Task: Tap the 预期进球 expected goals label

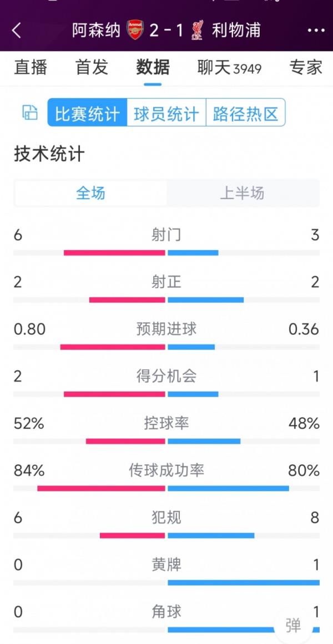Action: (x=167, y=328)
